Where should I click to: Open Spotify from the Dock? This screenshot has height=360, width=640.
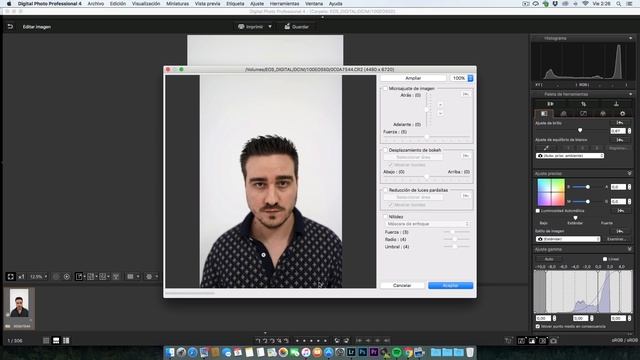pyautogui.click(x=396, y=352)
